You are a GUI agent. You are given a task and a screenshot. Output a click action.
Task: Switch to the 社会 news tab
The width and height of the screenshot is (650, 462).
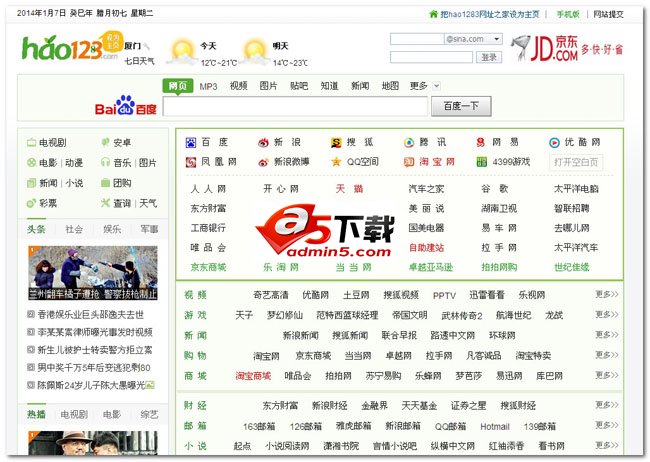click(74, 229)
